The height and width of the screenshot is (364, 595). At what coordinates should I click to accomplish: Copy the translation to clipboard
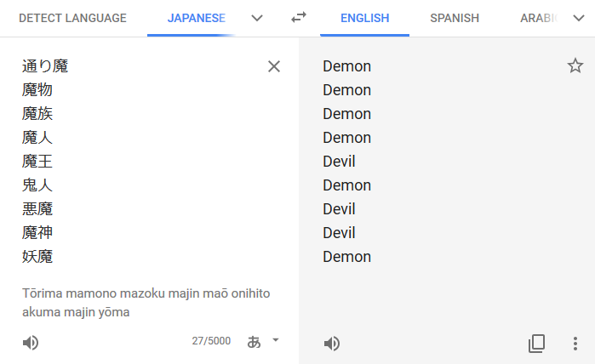coord(536,343)
